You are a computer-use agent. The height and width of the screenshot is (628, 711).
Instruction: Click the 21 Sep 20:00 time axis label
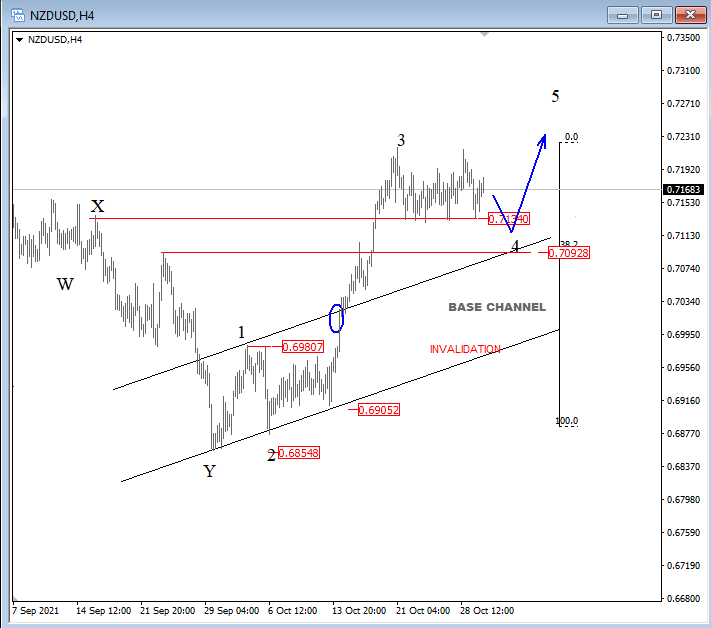click(x=167, y=611)
